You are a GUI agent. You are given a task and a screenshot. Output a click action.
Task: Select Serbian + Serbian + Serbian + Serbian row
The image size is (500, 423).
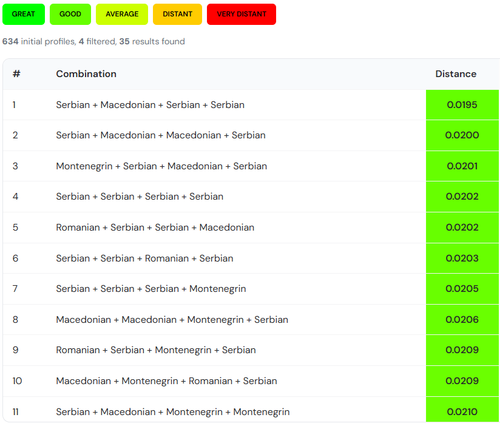[251, 196]
